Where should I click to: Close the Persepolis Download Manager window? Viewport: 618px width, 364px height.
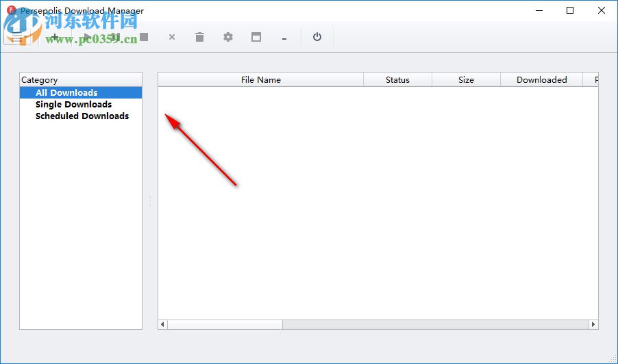[x=602, y=11]
